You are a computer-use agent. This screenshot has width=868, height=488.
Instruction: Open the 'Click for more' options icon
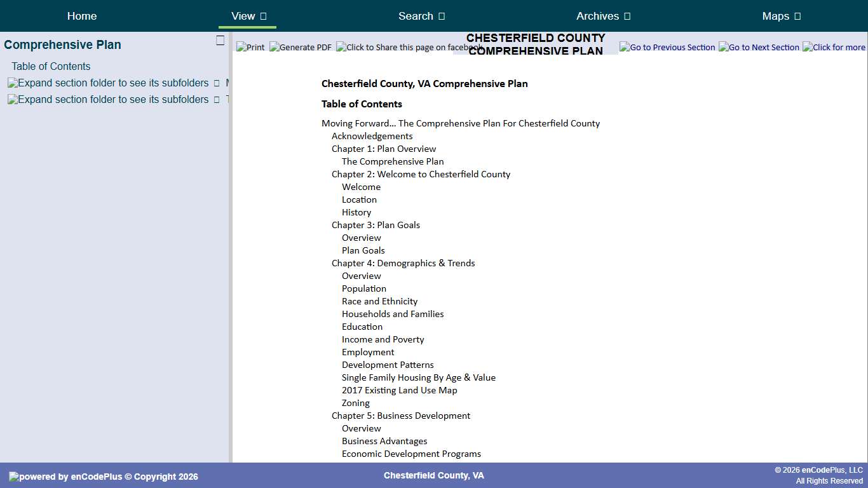[x=834, y=46]
